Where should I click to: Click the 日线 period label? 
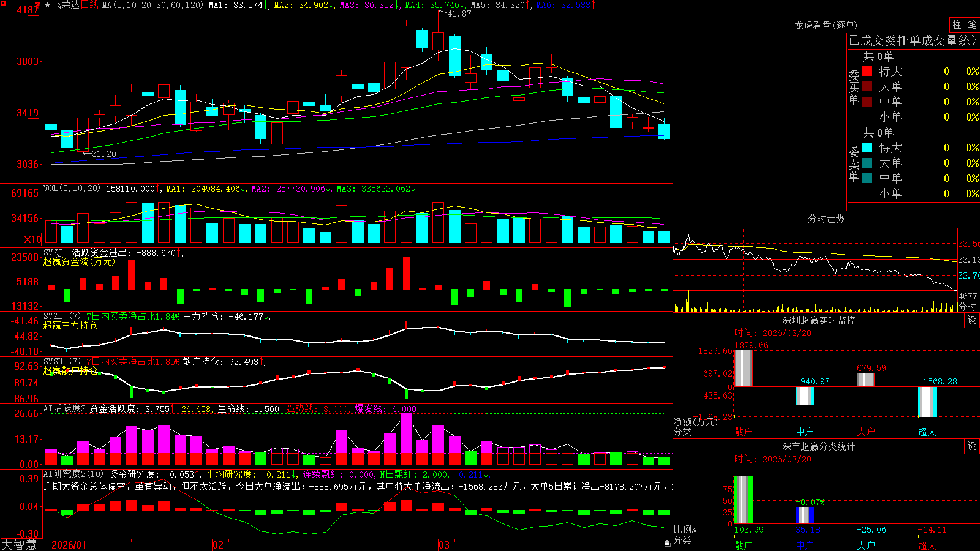click(x=89, y=5)
